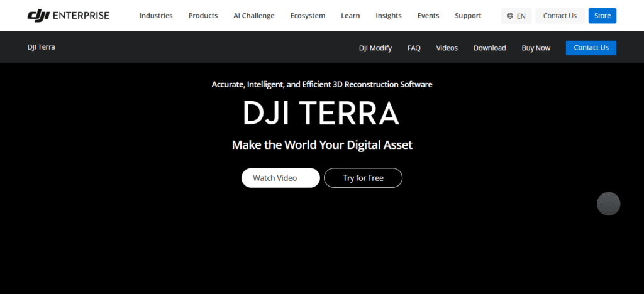Click DJI Terra sub-navigation title
The height and width of the screenshot is (294, 644).
coord(41,47)
